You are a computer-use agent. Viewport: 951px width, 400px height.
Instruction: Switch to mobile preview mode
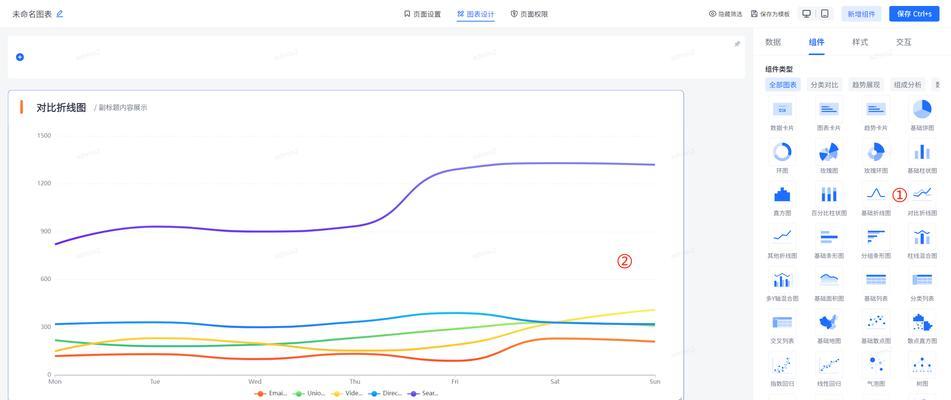pyautogui.click(x=824, y=14)
